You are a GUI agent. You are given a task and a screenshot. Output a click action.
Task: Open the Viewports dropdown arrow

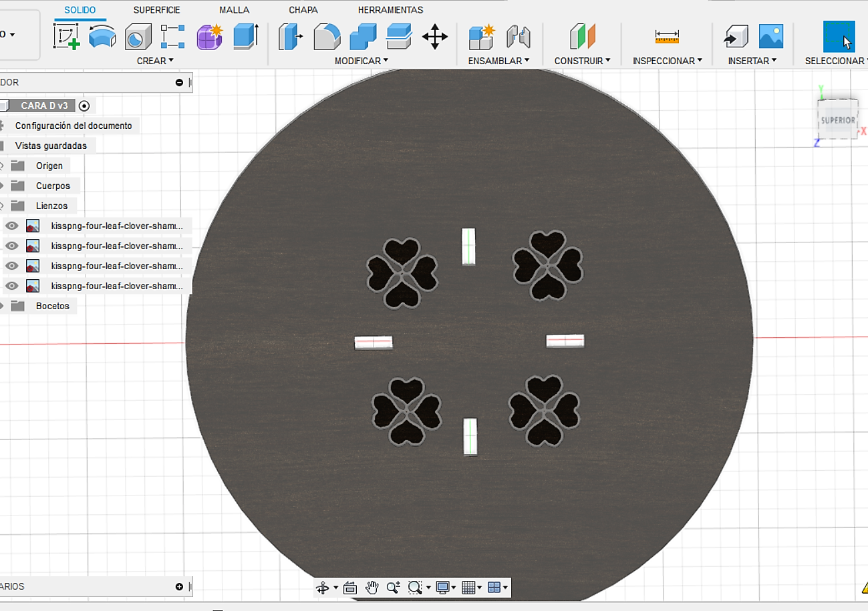tap(505, 588)
